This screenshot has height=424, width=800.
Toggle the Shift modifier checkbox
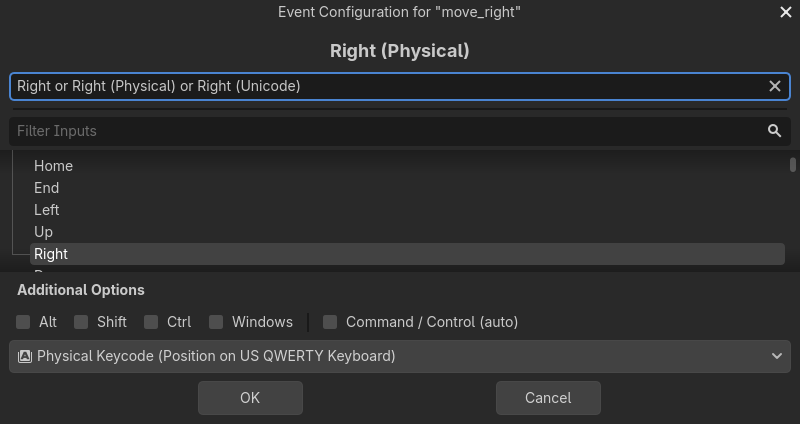(x=81, y=322)
